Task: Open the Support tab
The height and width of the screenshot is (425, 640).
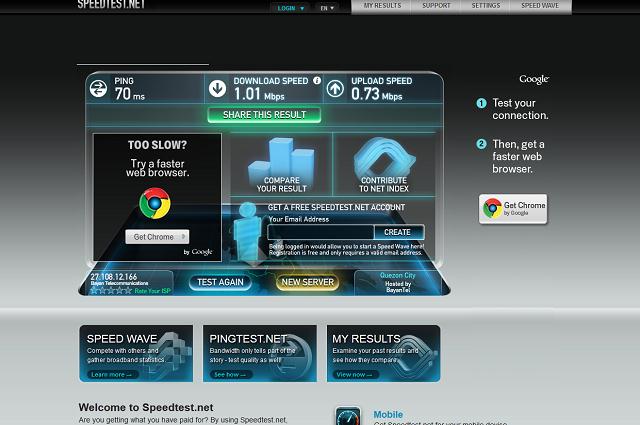Action: [436, 6]
